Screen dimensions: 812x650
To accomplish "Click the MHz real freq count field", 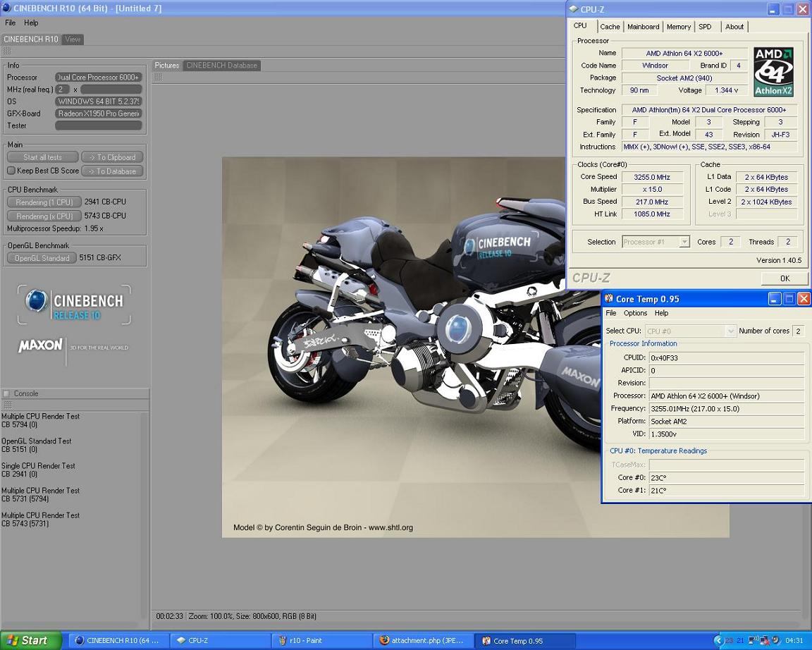I will click(x=62, y=89).
